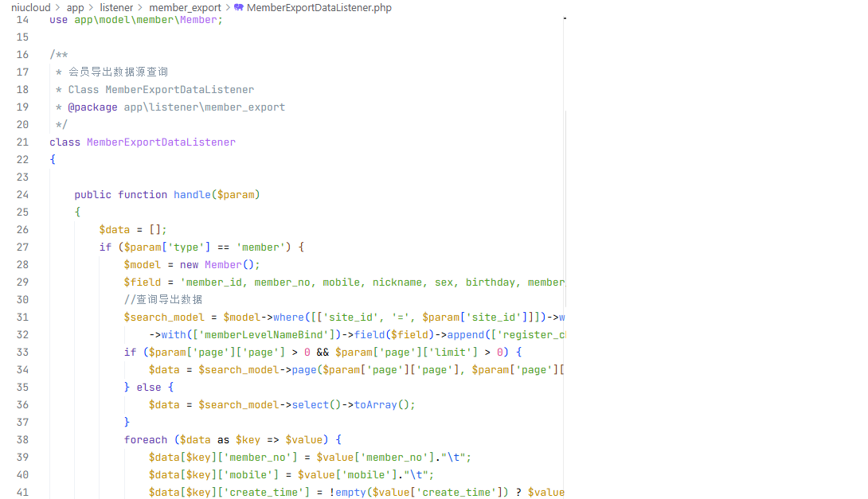This screenshot has height=499, width=868.
Task: Expand the member_export breadcrumb segment
Action: tap(185, 8)
